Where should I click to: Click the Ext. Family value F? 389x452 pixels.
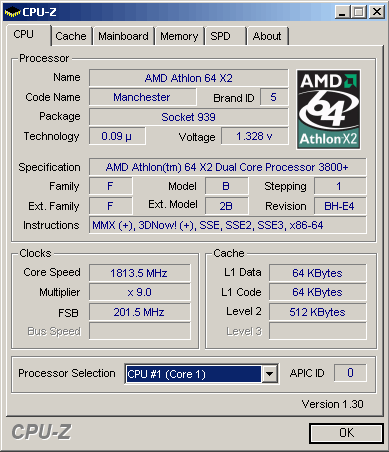click(x=111, y=206)
